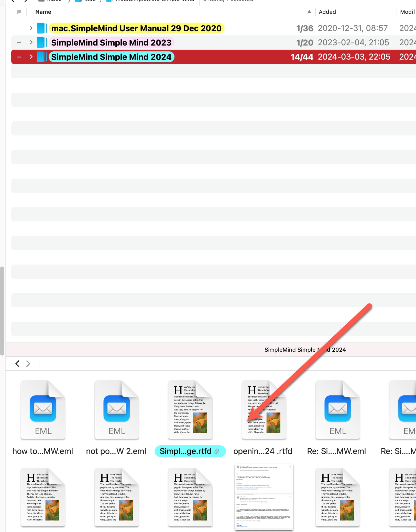Click the SimpleMind Simple Mind 2024 group icon

coord(42,57)
